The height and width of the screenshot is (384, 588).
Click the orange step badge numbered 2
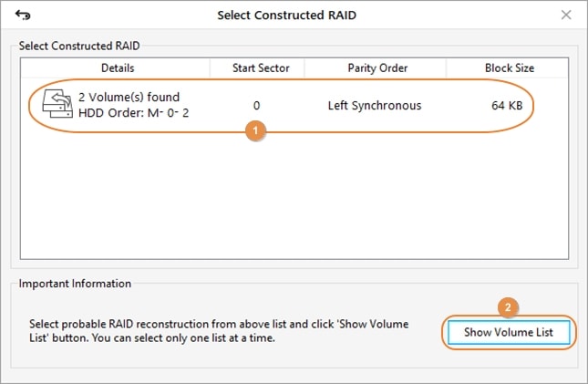coord(510,306)
